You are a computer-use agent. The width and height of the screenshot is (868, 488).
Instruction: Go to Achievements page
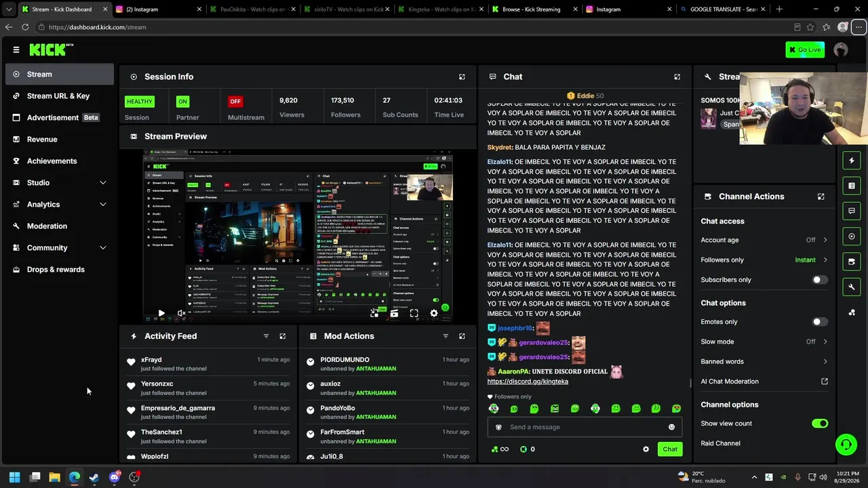pyautogui.click(x=60, y=161)
